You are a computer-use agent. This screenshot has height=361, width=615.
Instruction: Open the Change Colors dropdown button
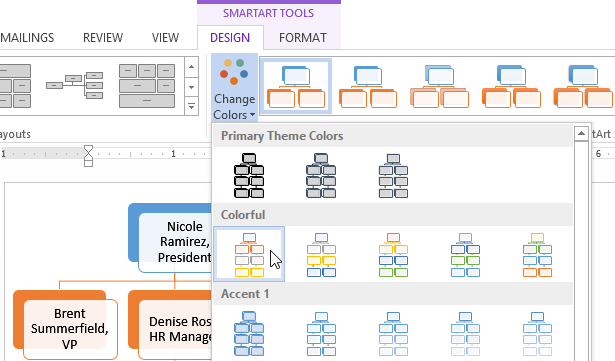[235, 88]
